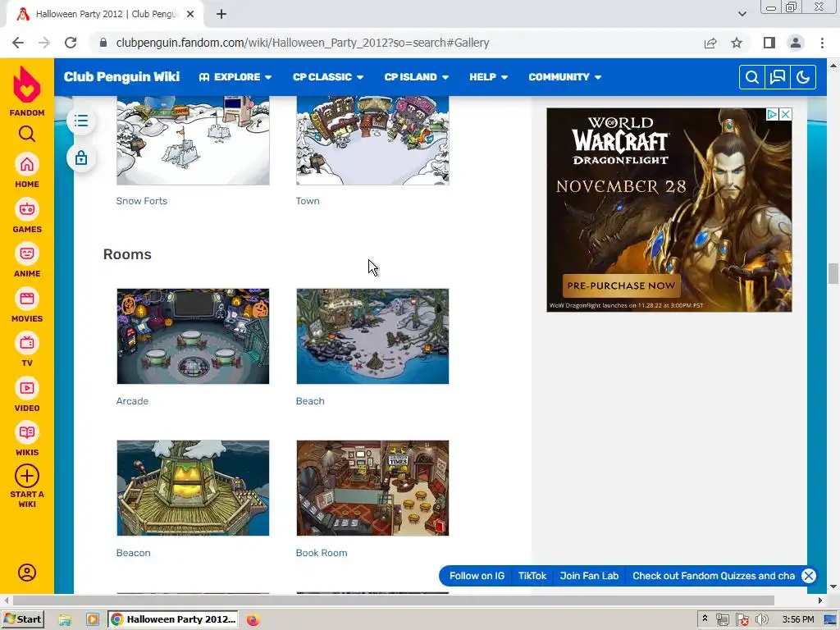Open the user profile icon in sidebar
This screenshot has height=630, width=840.
(27, 573)
